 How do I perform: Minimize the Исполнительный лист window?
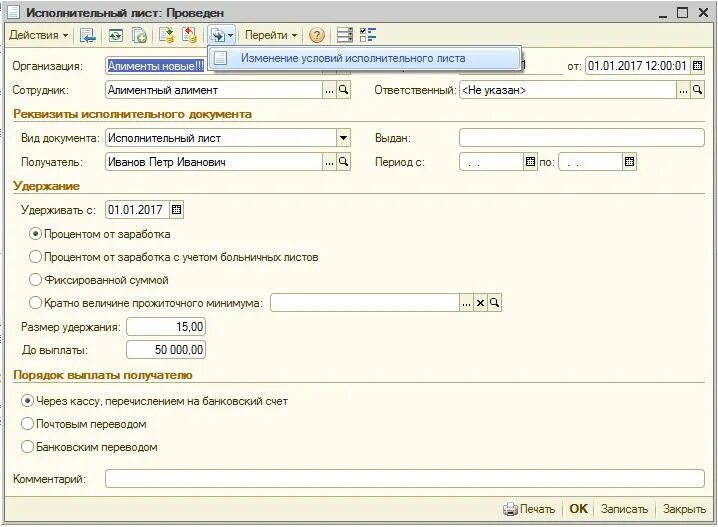coord(663,13)
